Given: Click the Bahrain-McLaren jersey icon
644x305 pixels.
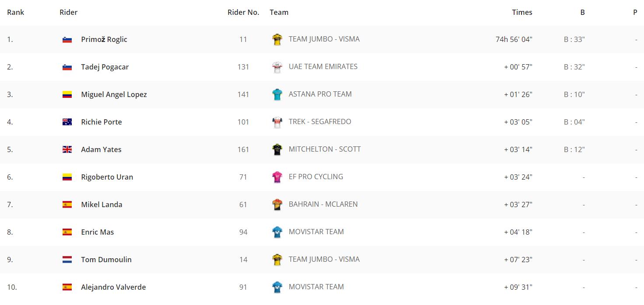Looking at the screenshot, I should [277, 204].
